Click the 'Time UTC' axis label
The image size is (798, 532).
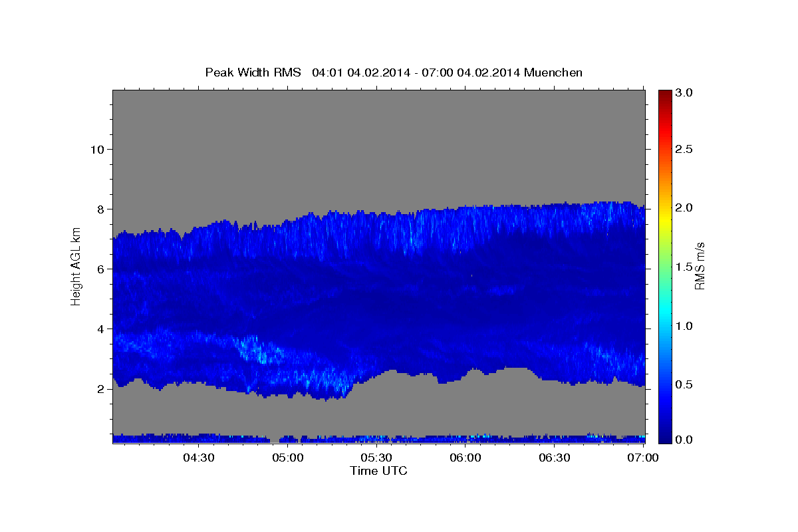pyautogui.click(x=378, y=471)
